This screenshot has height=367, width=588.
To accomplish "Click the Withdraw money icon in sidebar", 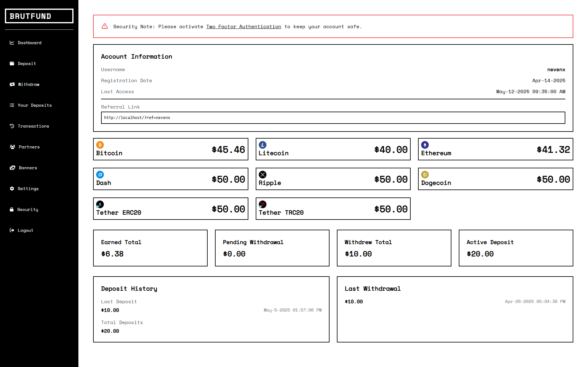I will [x=12, y=84].
